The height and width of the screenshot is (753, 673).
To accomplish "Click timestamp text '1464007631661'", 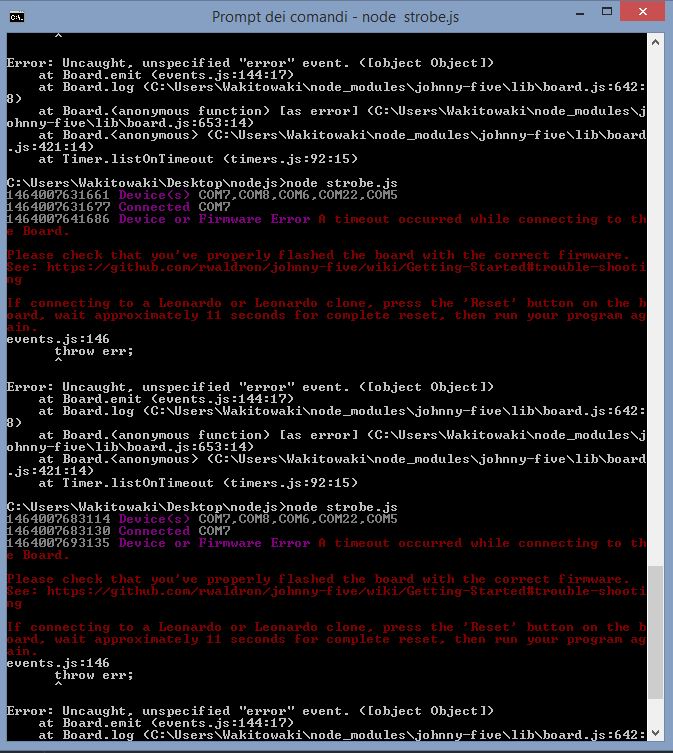I will pos(58,195).
